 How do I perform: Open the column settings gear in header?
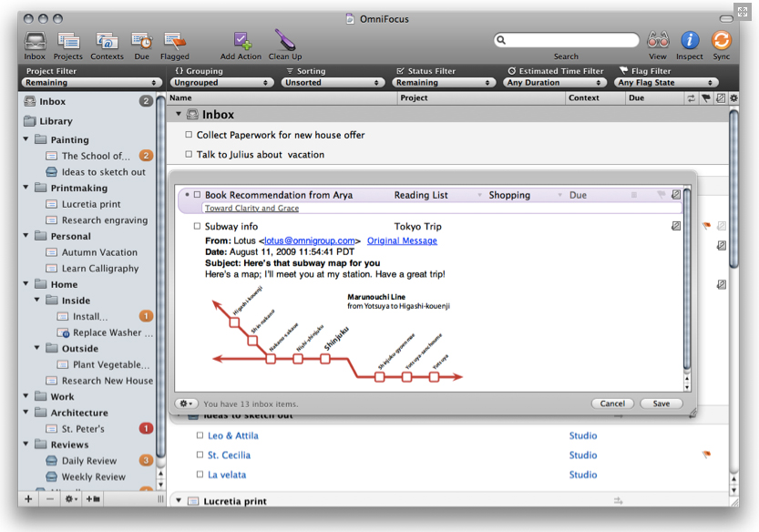pyautogui.click(x=733, y=98)
